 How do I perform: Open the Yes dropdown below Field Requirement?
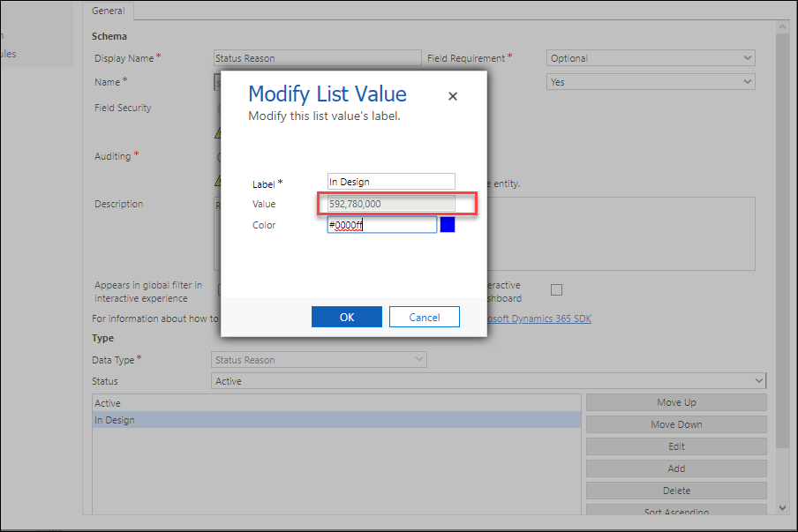pyautogui.click(x=651, y=82)
